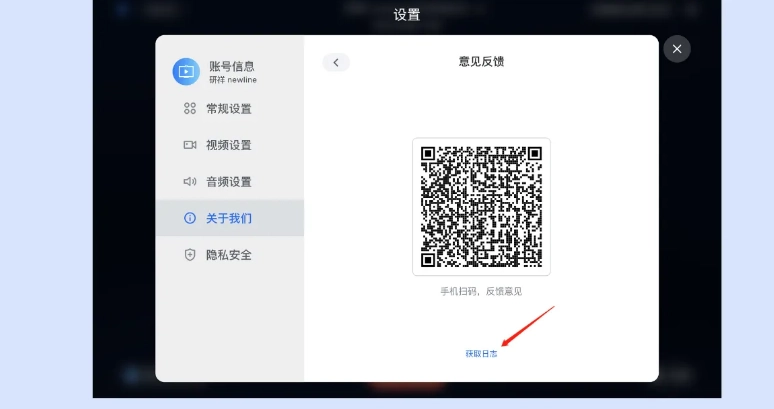Click the camera icon for 视频设置
The height and width of the screenshot is (409, 774).
(190, 145)
